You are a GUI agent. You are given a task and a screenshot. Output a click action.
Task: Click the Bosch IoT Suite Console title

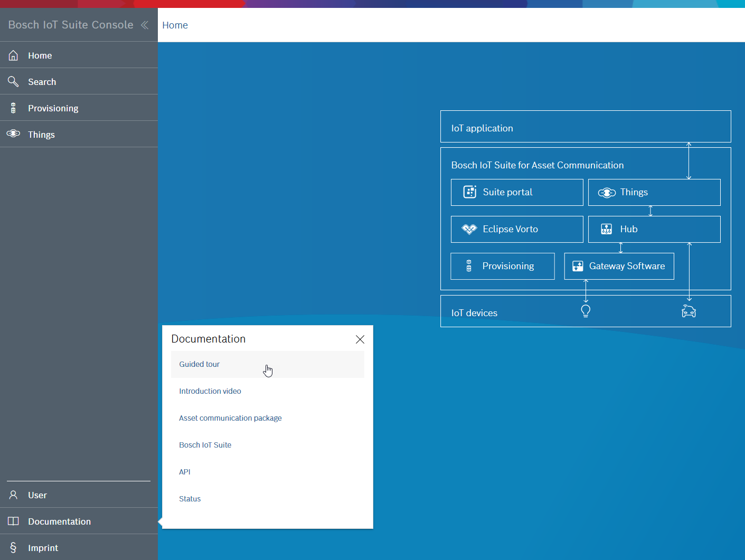click(x=71, y=25)
